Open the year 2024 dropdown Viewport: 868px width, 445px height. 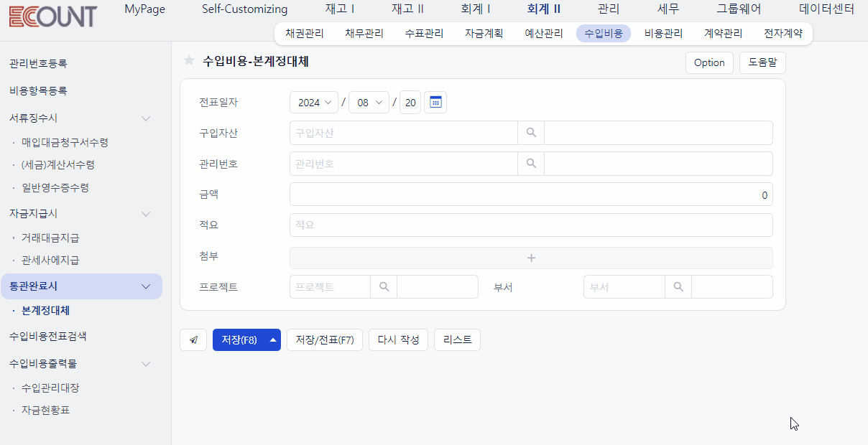(x=314, y=103)
